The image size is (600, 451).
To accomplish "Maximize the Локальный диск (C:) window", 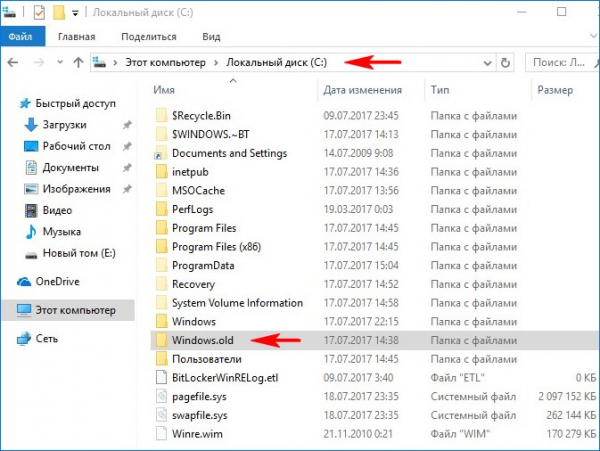I will pyautogui.click(x=561, y=12).
